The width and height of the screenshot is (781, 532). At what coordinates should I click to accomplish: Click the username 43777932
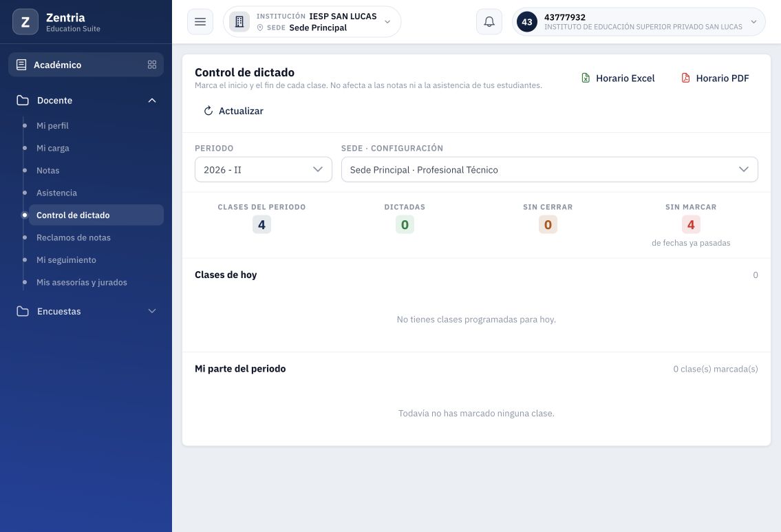pos(565,17)
